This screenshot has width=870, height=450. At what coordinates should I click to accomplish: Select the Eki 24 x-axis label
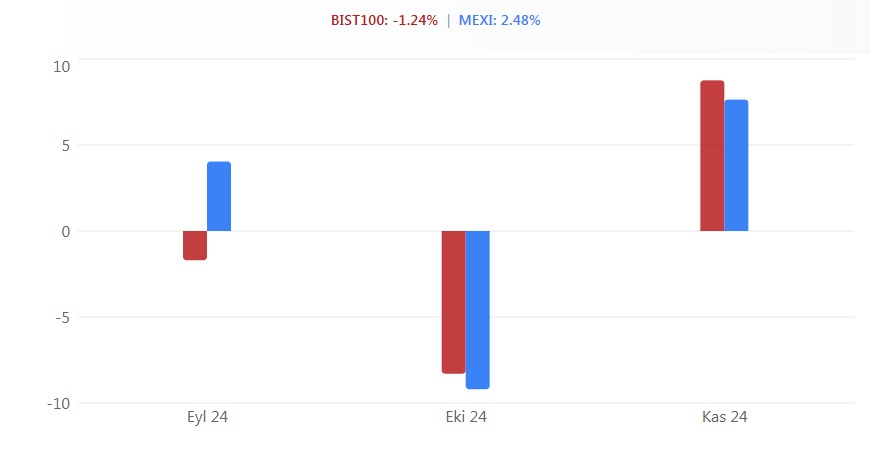click(x=466, y=417)
